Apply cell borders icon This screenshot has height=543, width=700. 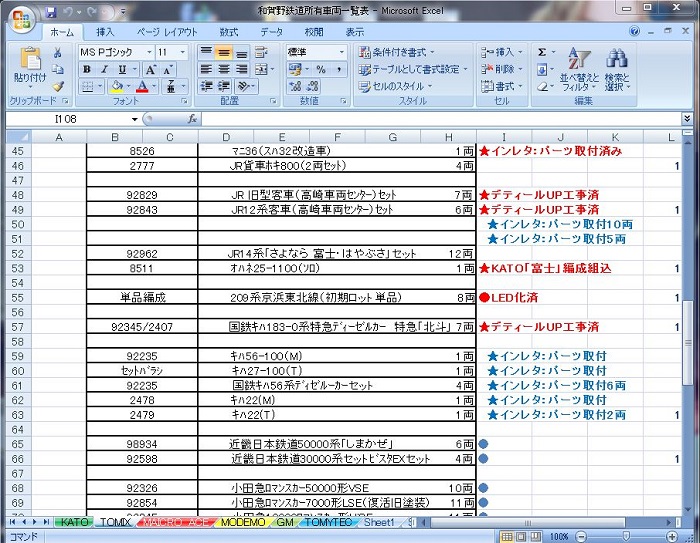click(88, 86)
